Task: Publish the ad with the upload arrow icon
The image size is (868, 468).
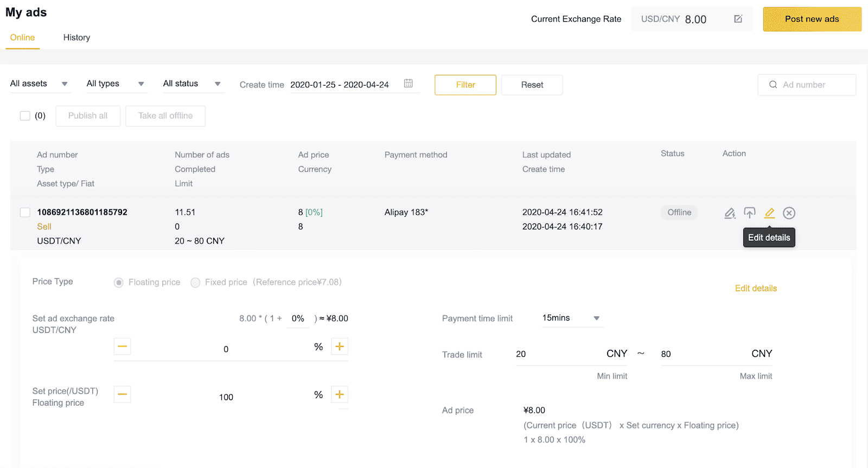Action: click(x=750, y=213)
